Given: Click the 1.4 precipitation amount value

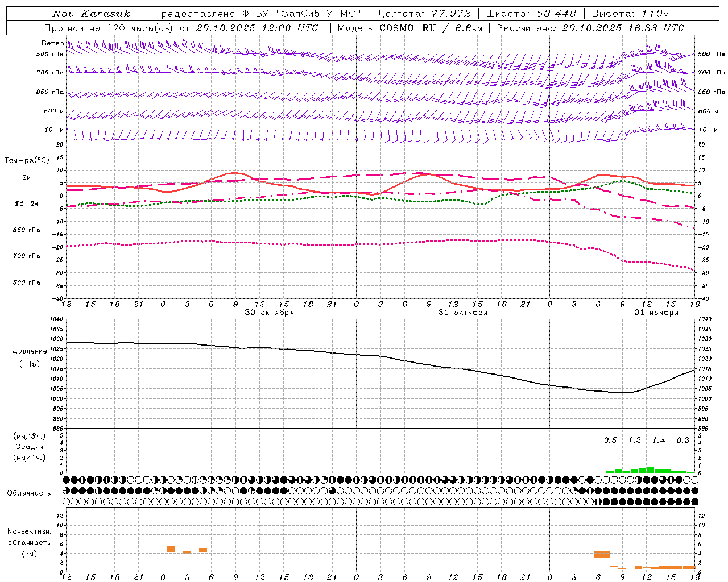Looking at the screenshot, I should 659,440.
